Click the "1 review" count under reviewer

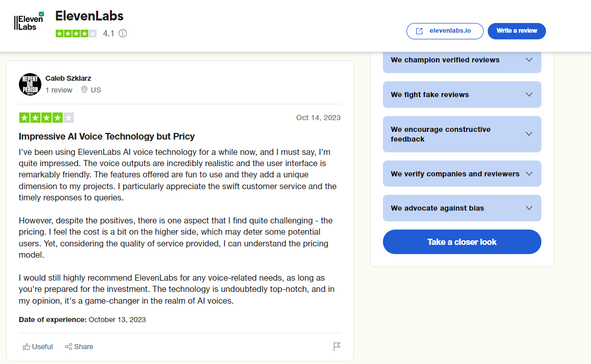59,90
